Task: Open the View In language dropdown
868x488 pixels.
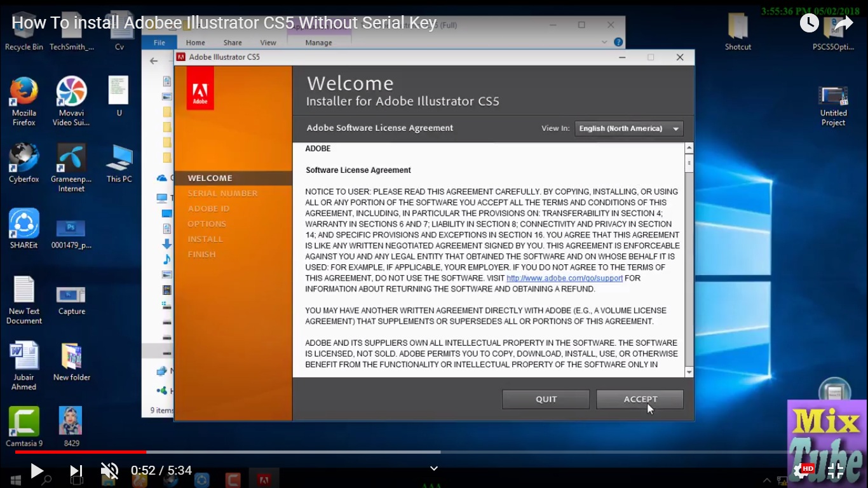Action: tap(629, 128)
